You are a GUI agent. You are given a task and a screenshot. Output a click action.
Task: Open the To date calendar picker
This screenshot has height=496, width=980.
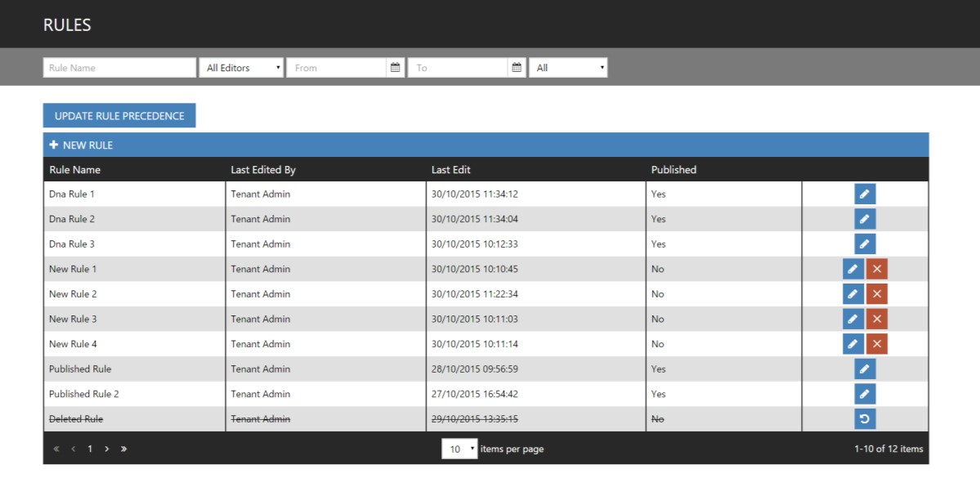[517, 68]
